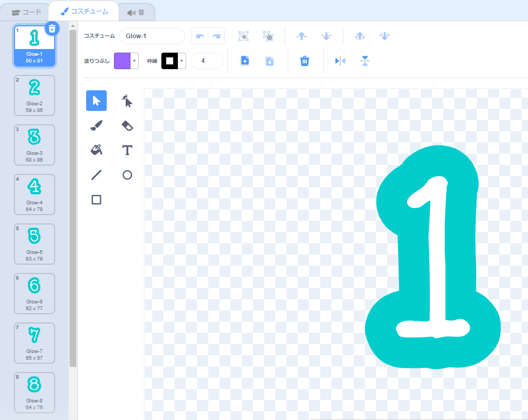Screen dimensions: 528x420
Task: Select the Line tool
Action: tap(96, 175)
